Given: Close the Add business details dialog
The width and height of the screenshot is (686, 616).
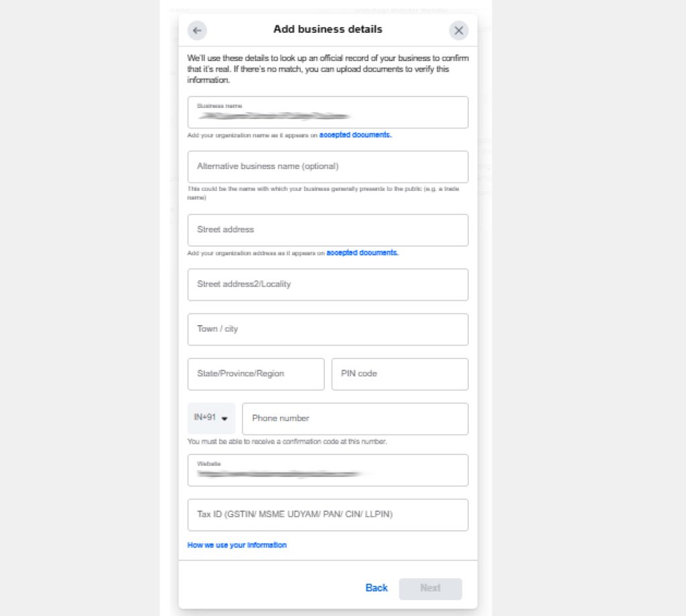Looking at the screenshot, I should [x=458, y=30].
